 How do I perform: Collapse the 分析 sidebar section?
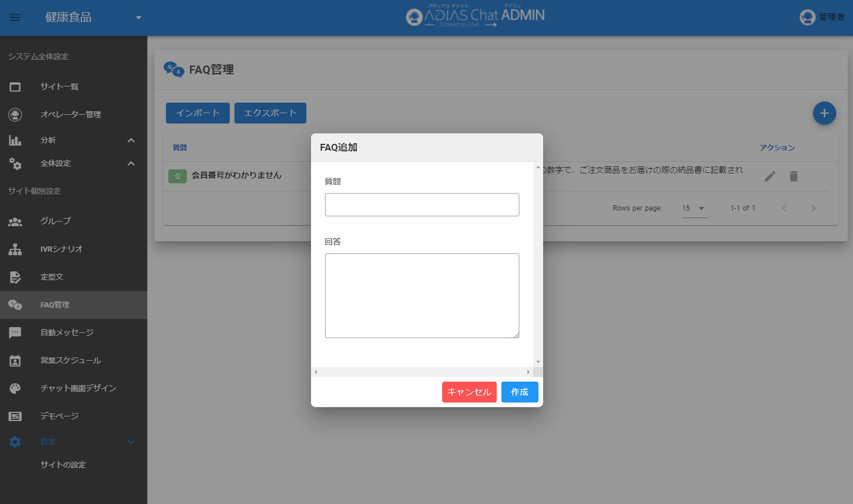coord(131,140)
